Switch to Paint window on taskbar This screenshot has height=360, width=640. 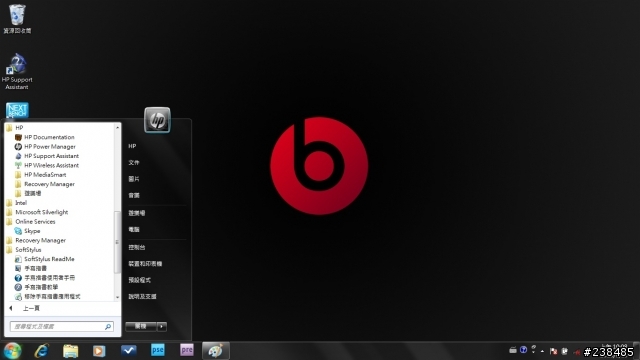click(216, 351)
